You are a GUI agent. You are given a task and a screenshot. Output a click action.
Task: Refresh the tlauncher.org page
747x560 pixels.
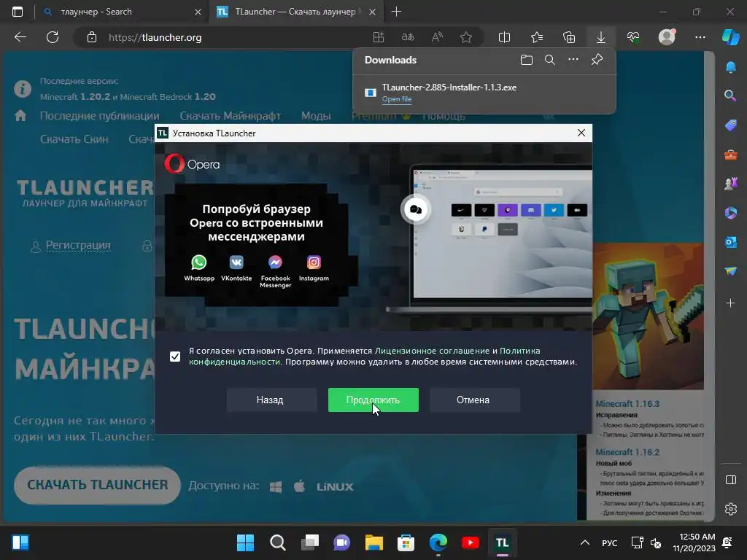tap(53, 37)
